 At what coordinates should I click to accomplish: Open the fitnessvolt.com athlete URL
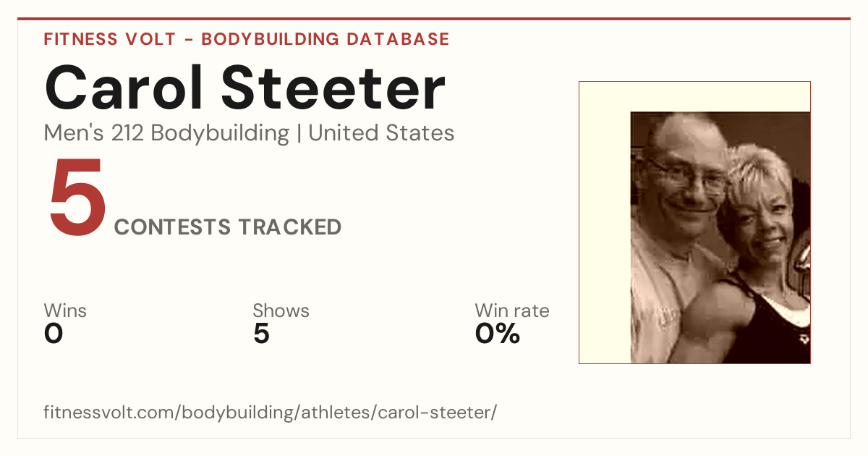point(271,413)
